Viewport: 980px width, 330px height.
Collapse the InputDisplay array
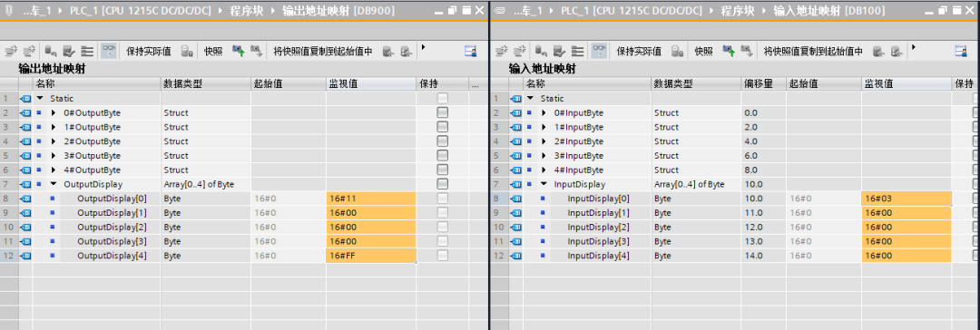[x=544, y=184]
